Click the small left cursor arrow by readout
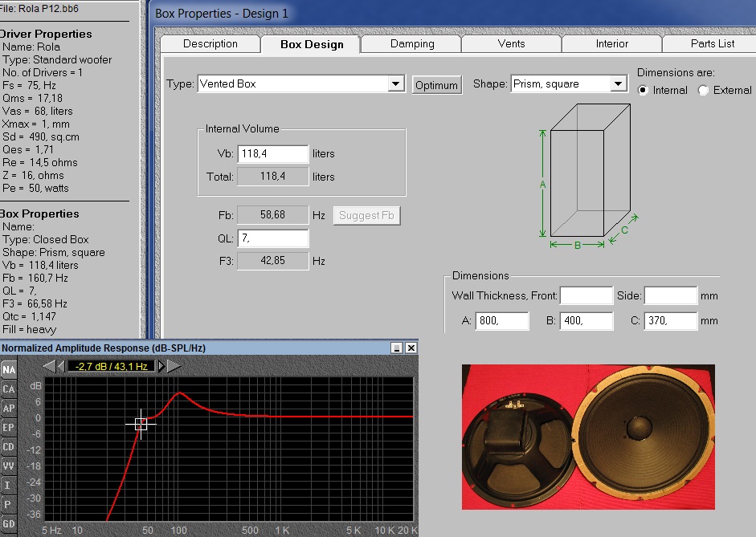756x537 pixels. tap(60, 366)
